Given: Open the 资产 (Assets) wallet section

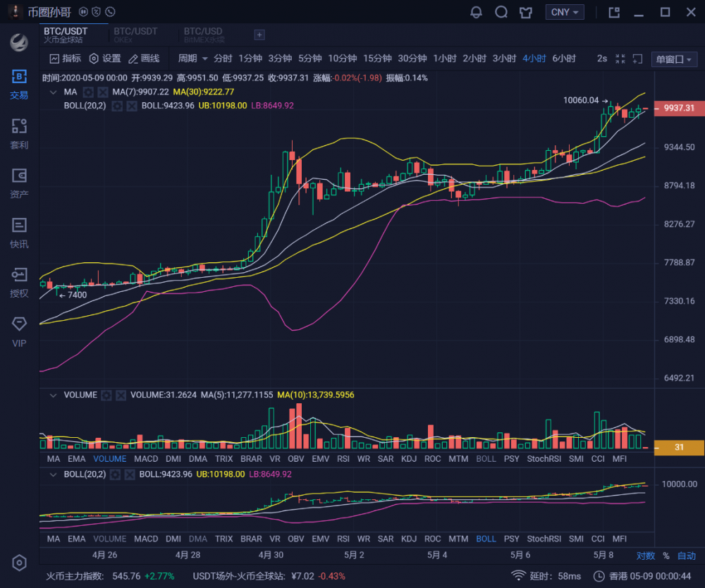Looking at the screenshot, I should coord(19,183).
